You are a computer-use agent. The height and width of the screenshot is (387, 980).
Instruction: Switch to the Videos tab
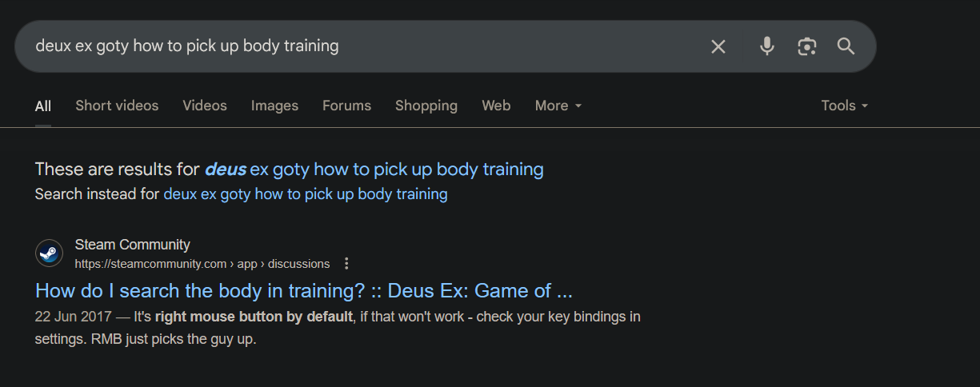click(205, 106)
